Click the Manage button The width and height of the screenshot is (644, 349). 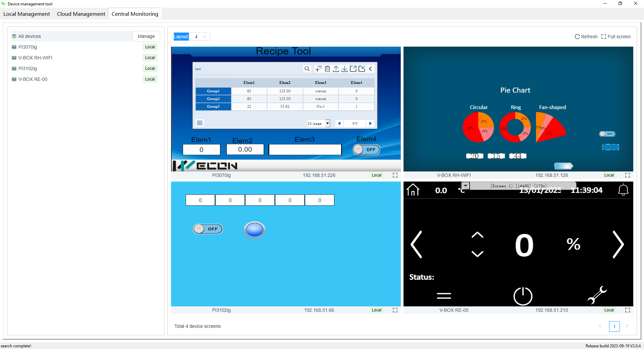(146, 36)
